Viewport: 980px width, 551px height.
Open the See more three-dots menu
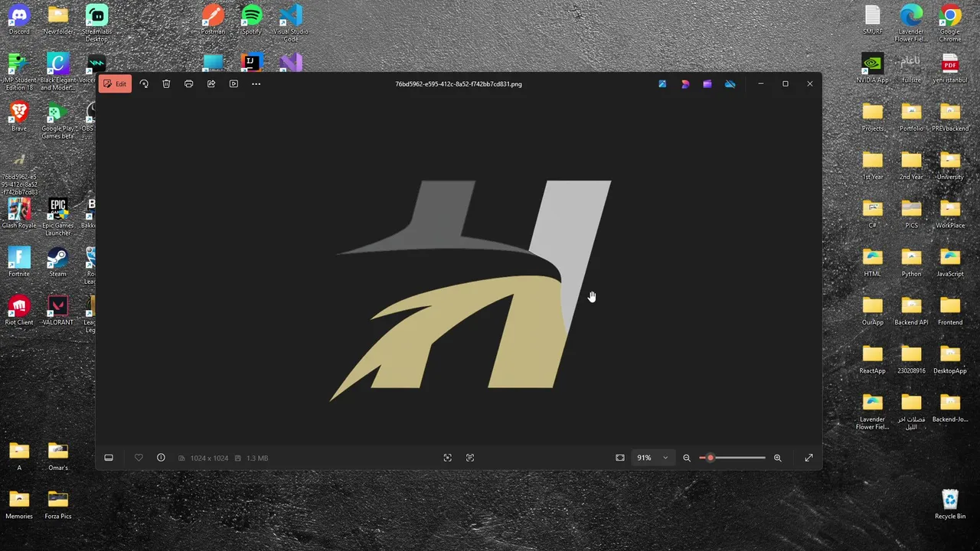coord(256,84)
